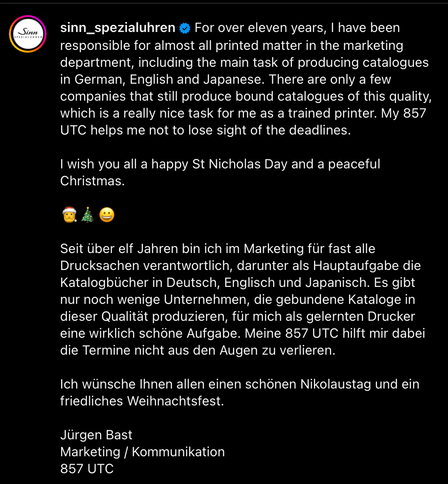Click the Marketing / Kommunikation line

tap(142, 452)
